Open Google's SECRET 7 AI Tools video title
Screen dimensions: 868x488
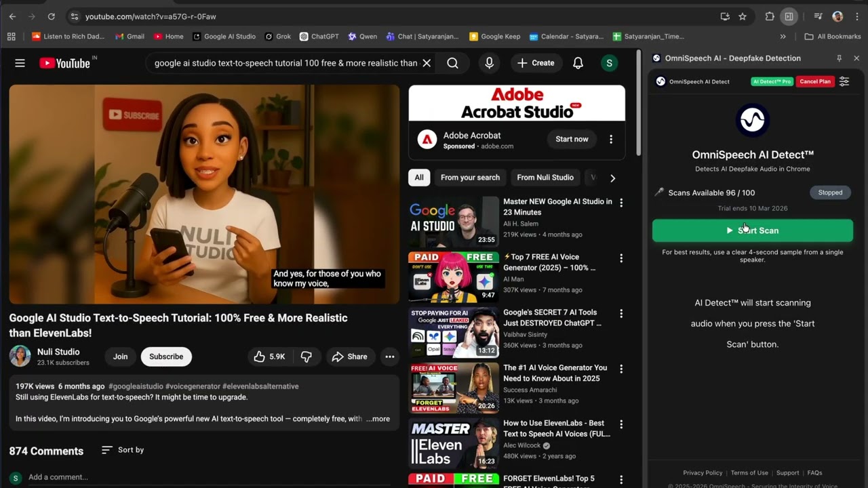(x=552, y=318)
